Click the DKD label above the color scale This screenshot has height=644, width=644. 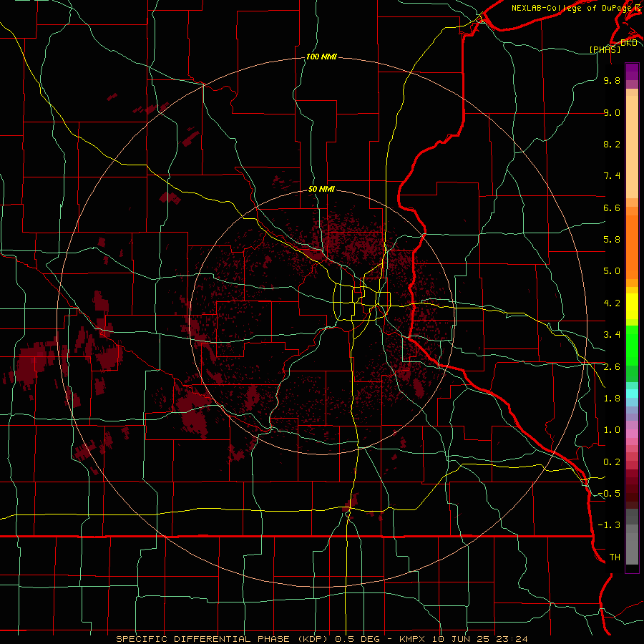click(629, 43)
